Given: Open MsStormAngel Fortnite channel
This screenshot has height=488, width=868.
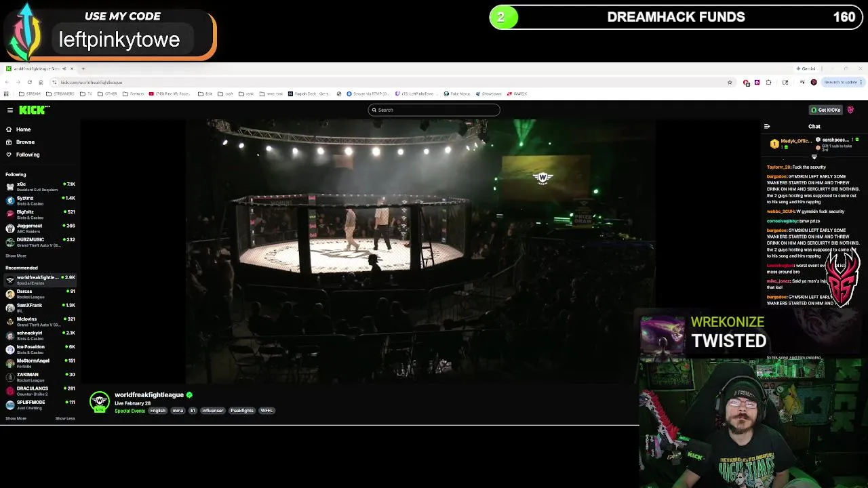Looking at the screenshot, I should pyautogui.click(x=41, y=363).
